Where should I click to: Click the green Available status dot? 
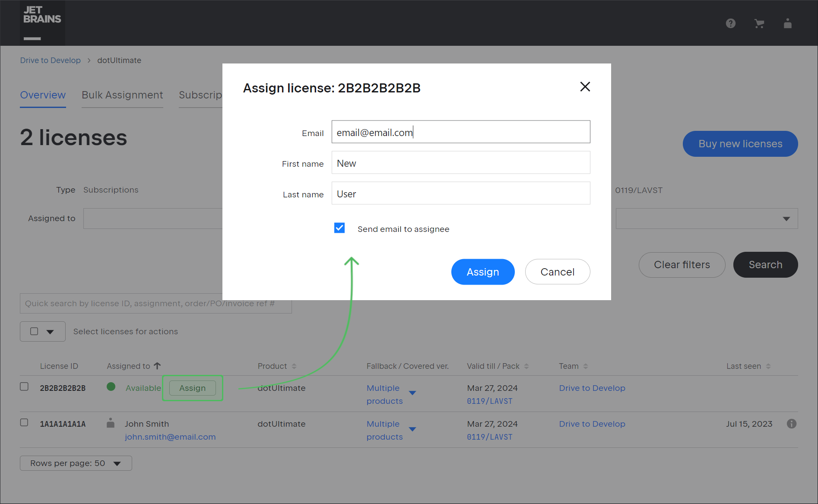pos(111,387)
